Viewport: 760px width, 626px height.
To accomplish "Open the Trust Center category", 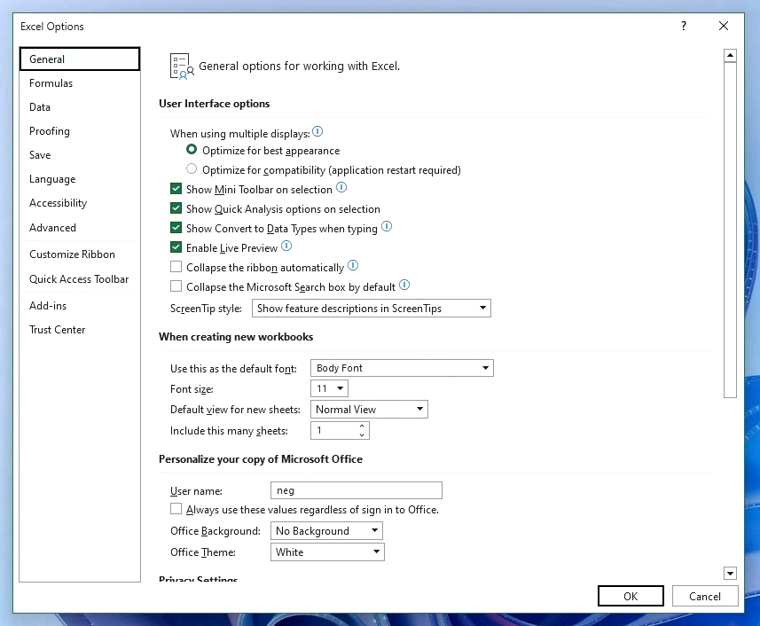I will [79, 330].
